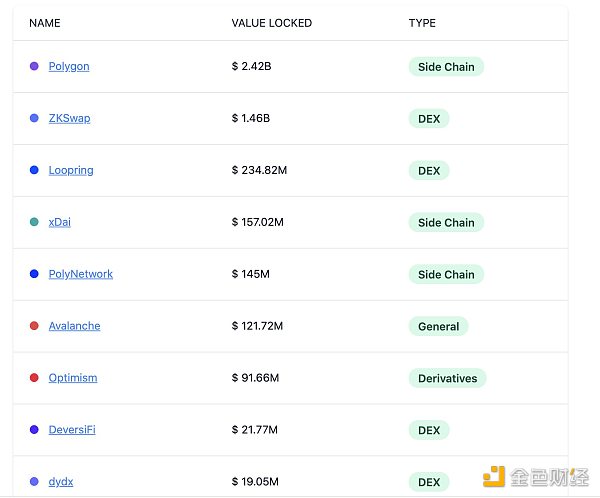This screenshot has height=498, width=600.
Task: Click the General tag for Avalanche
Action: (438, 327)
